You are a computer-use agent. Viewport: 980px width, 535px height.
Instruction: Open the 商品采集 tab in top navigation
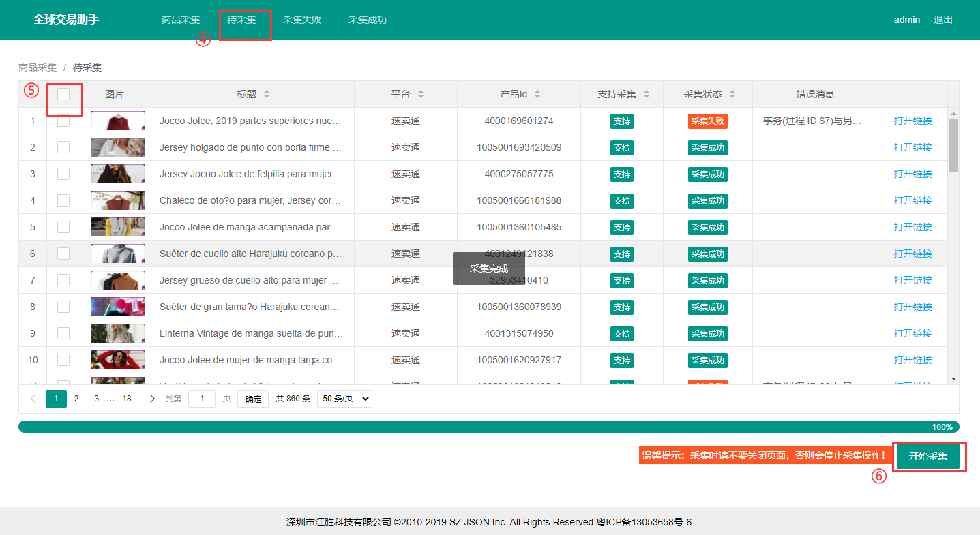pyautogui.click(x=181, y=20)
